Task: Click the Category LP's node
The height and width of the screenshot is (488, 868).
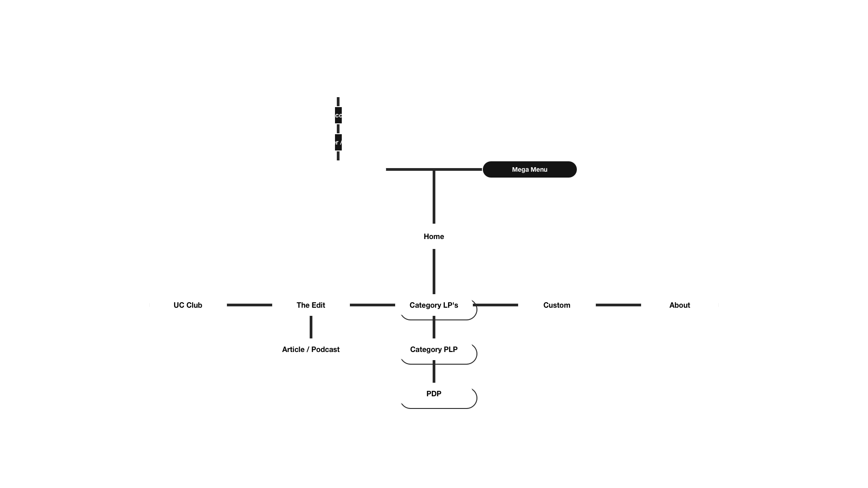Action: pos(434,305)
